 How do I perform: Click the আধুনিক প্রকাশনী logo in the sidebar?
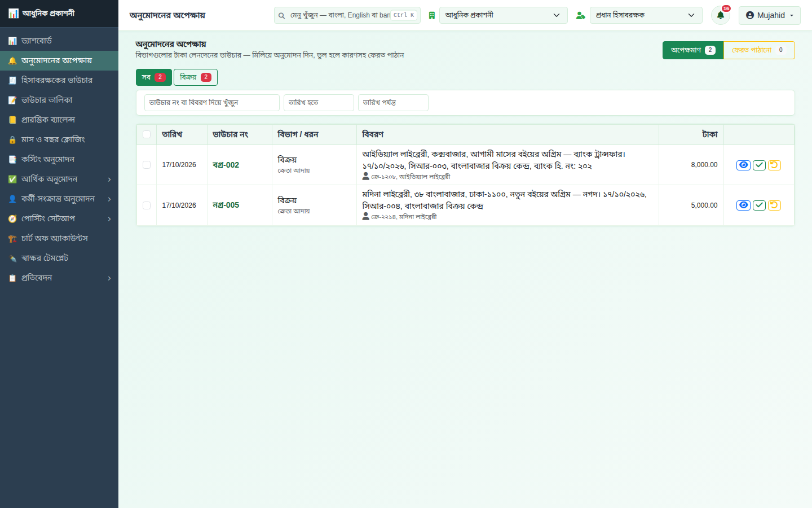[x=42, y=13]
